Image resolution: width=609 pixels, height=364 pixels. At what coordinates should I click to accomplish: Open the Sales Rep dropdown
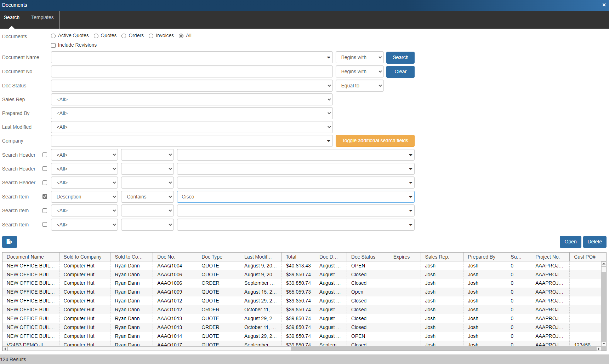tap(192, 100)
